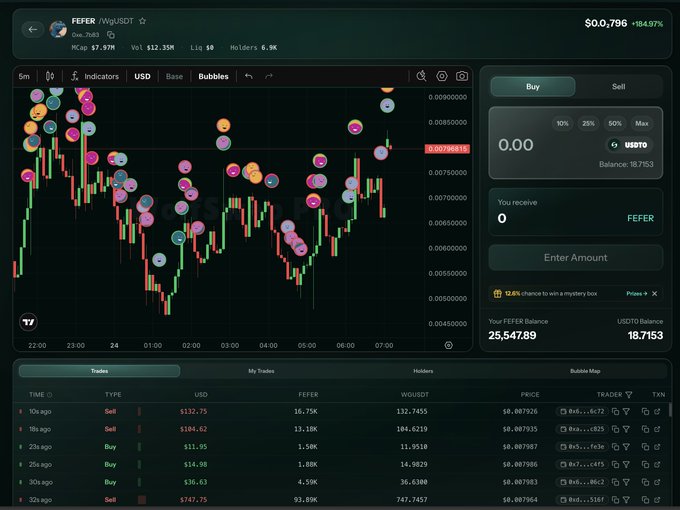This screenshot has width=680, height=510.
Task: Select the Buy mode
Action: (533, 87)
